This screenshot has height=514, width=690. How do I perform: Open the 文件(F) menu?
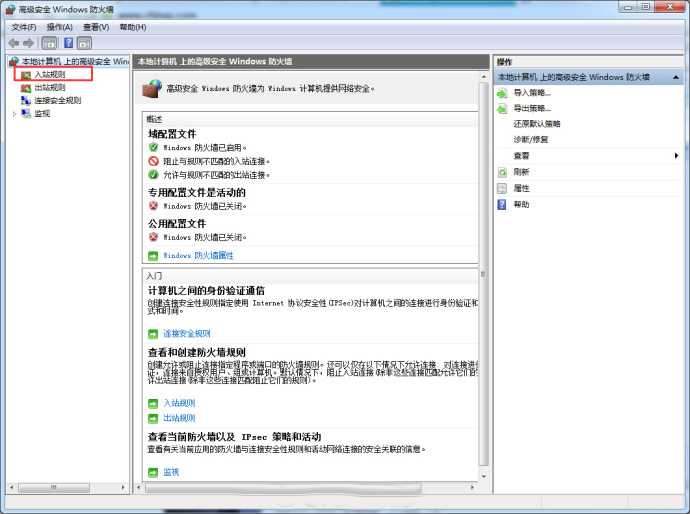click(x=24, y=27)
